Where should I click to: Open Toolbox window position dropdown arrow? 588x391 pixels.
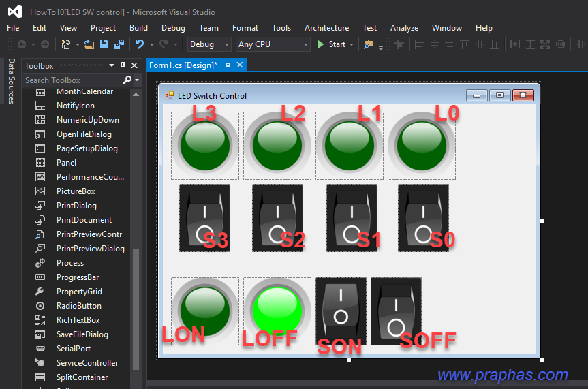point(111,65)
